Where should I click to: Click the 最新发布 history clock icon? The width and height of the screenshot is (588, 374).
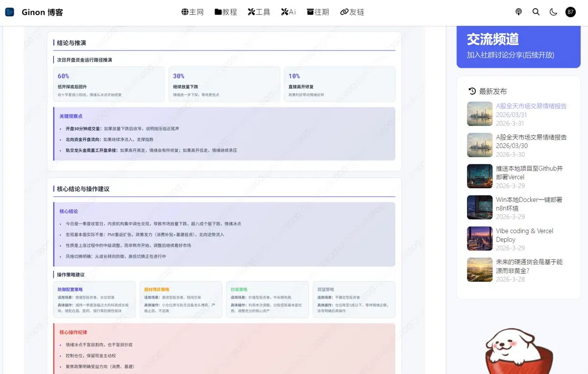click(x=472, y=91)
